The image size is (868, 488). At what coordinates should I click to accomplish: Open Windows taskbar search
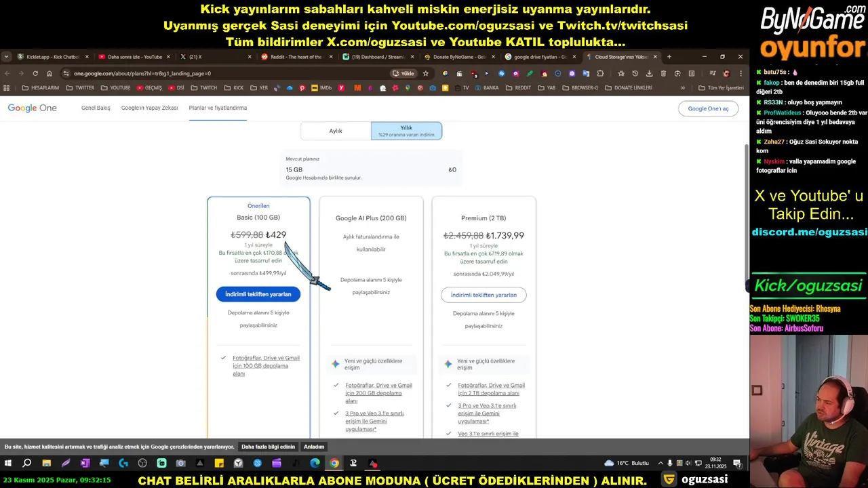click(x=27, y=464)
